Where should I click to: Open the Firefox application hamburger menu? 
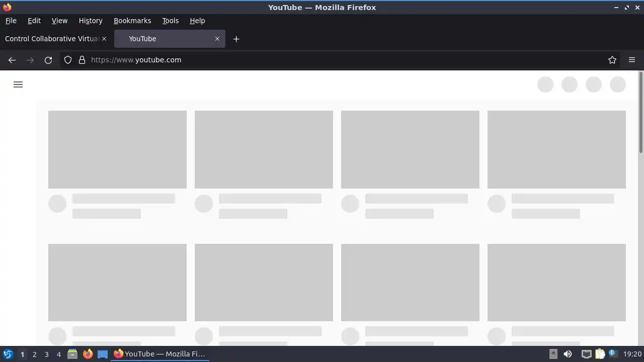pos(632,60)
